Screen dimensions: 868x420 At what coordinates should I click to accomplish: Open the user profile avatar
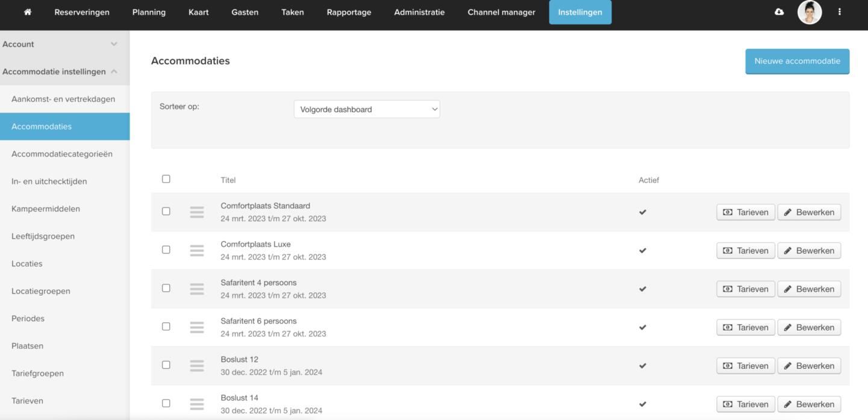pos(809,12)
